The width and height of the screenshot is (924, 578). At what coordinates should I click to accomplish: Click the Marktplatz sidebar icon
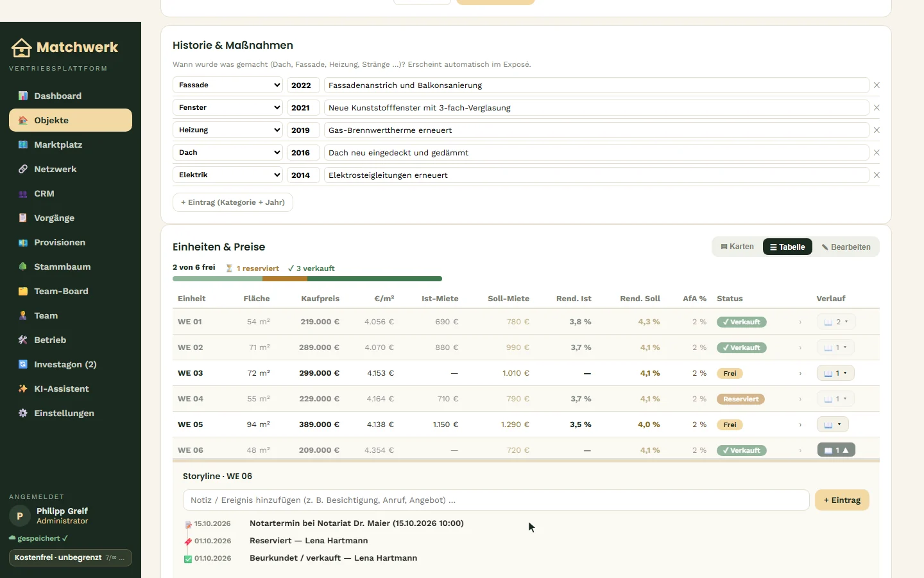(23, 144)
